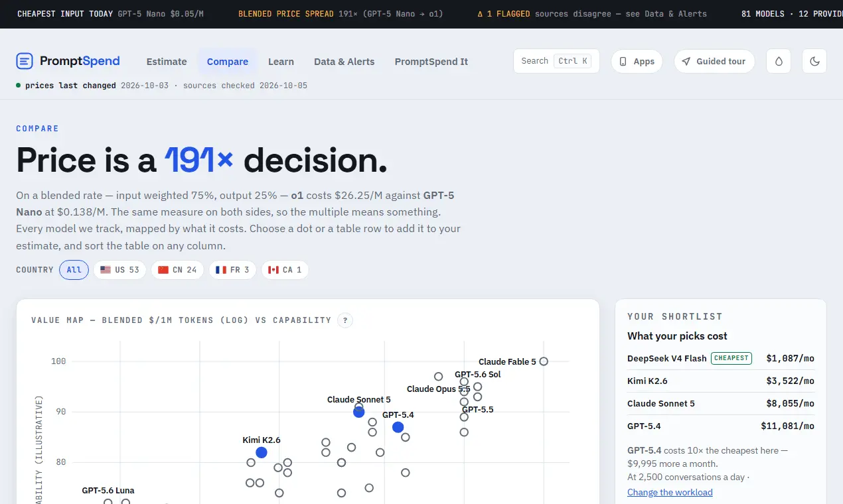
Task: Select the Kimi K2.6 chart dot
Action: (262, 452)
